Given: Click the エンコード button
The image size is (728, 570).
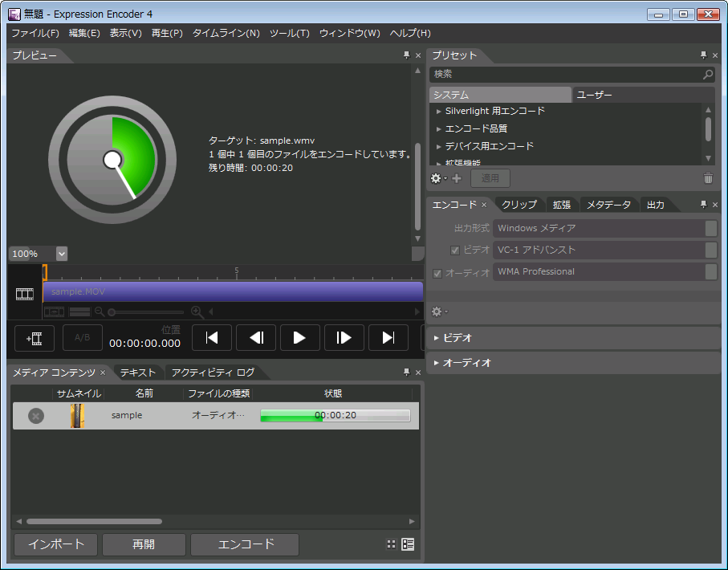Looking at the screenshot, I should [x=245, y=544].
